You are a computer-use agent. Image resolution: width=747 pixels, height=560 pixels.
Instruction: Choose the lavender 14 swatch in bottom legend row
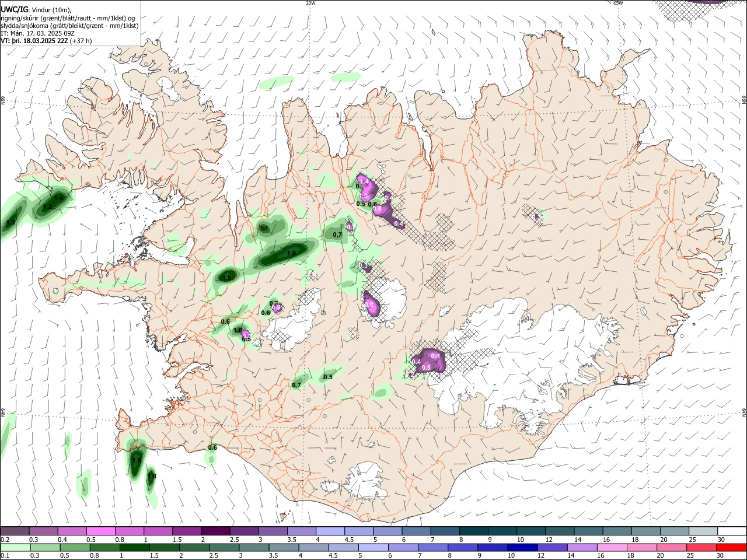tap(582, 547)
